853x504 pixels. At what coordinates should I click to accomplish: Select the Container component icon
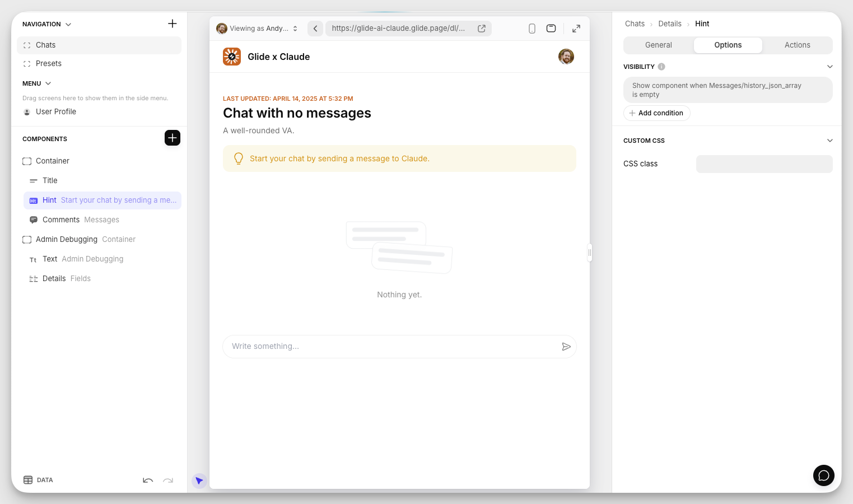click(27, 161)
